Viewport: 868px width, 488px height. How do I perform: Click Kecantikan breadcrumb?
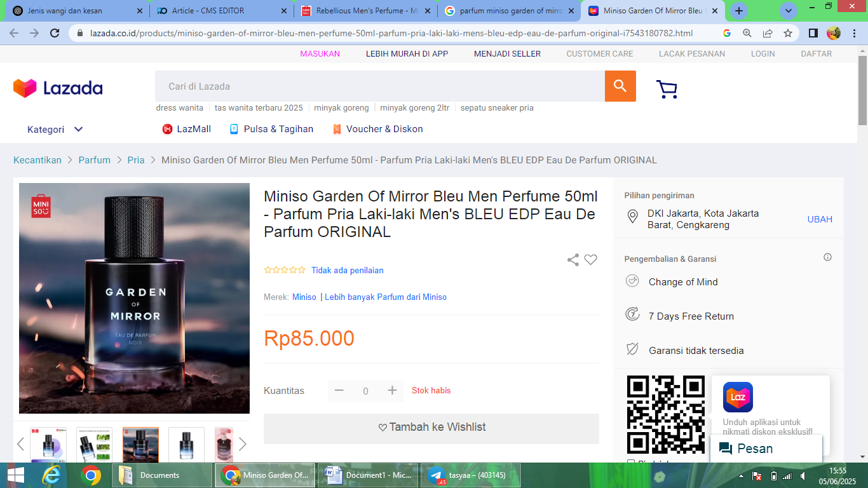click(x=37, y=160)
